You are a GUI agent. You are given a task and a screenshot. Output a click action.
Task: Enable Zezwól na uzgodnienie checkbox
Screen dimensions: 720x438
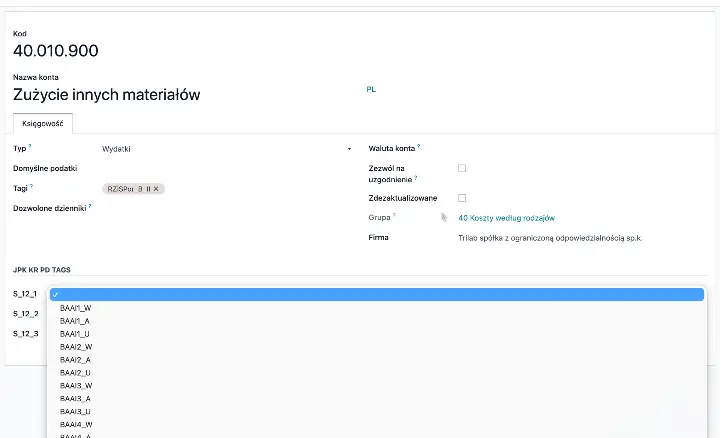pyautogui.click(x=462, y=168)
